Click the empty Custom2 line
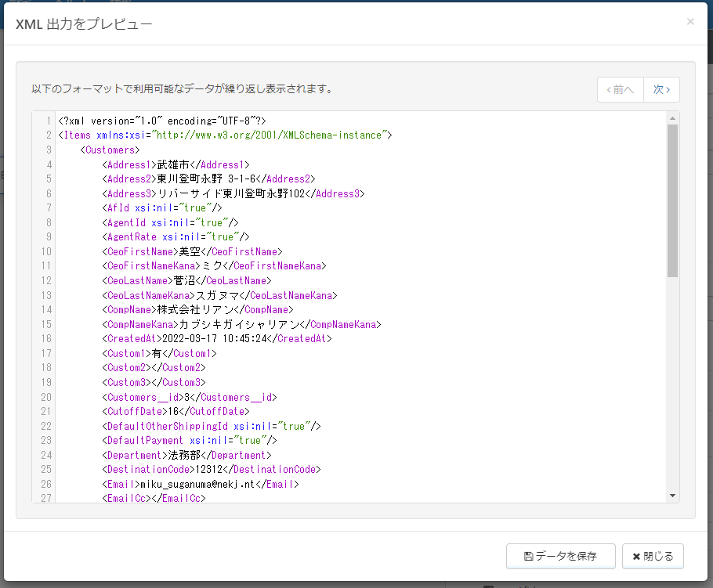This screenshot has height=588, width=713. 154,368
